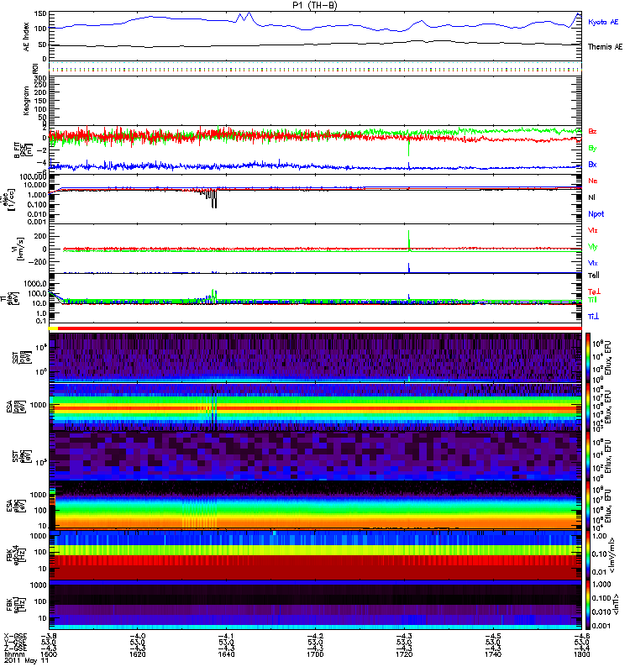Click the 1700 time tick label
The height and width of the screenshot is (672, 630).
315,654
